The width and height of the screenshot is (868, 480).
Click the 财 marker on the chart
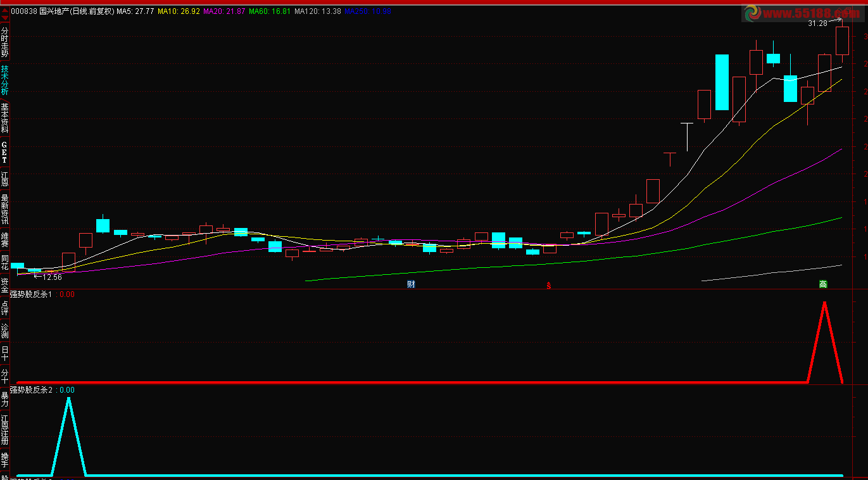[411, 284]
